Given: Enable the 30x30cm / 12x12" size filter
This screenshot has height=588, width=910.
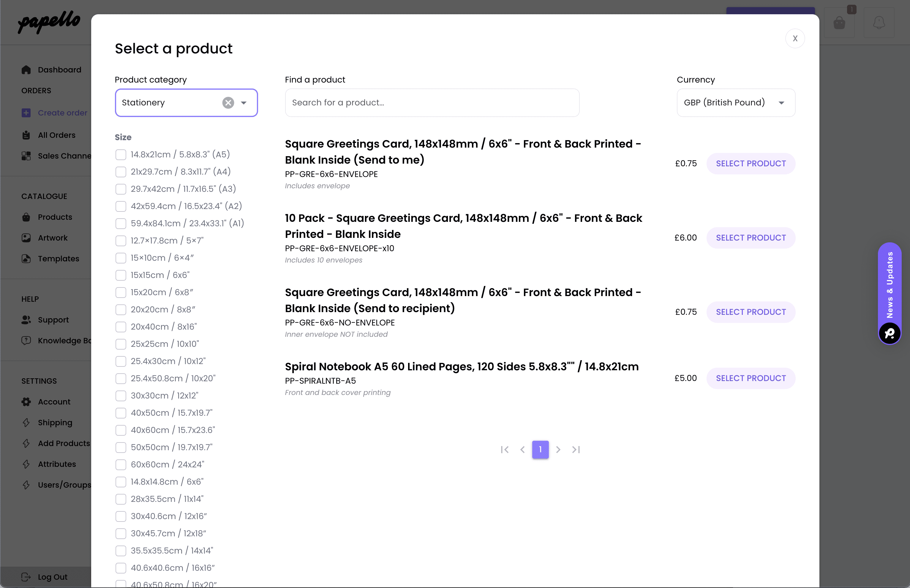Looking at the screenshot, I should tap(121, 396).
